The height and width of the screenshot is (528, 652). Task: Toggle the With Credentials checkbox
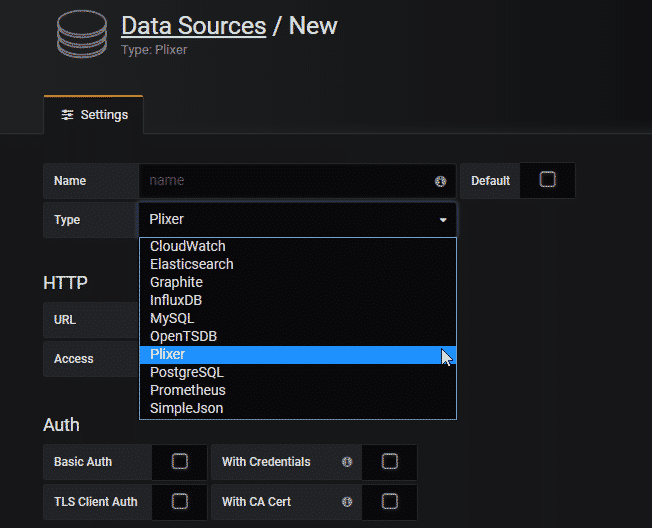390,461
